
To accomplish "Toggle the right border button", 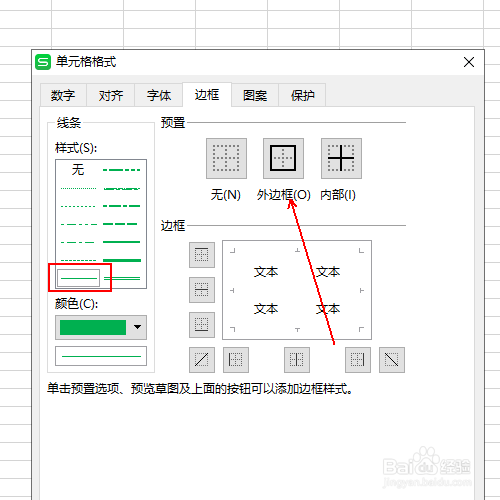I will point(358,360).
